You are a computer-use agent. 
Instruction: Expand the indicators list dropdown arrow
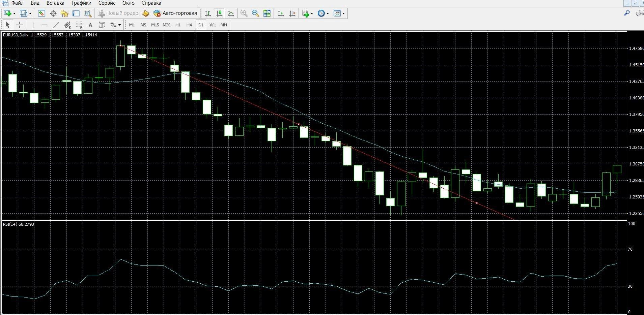(312, 13)
